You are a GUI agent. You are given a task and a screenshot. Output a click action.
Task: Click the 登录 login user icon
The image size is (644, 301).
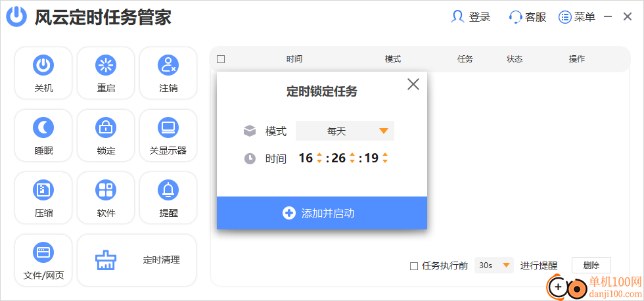click(457, 17)
